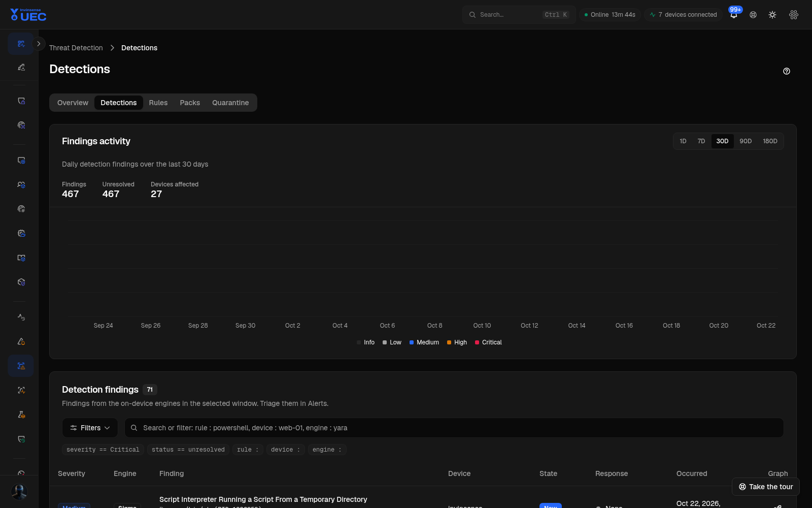Open the shield with clock sidebar icon
The height and width of the screenshot is (508, 812).
(x=21, y=439)
